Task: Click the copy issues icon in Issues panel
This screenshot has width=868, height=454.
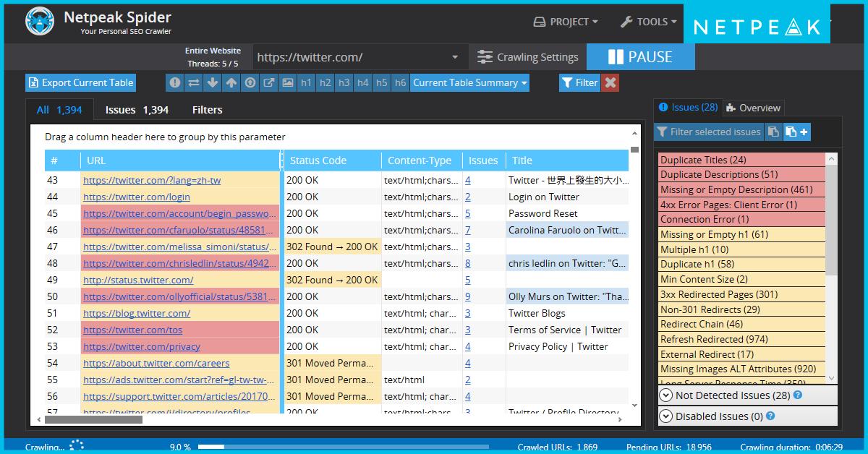Action: [773, 132]
